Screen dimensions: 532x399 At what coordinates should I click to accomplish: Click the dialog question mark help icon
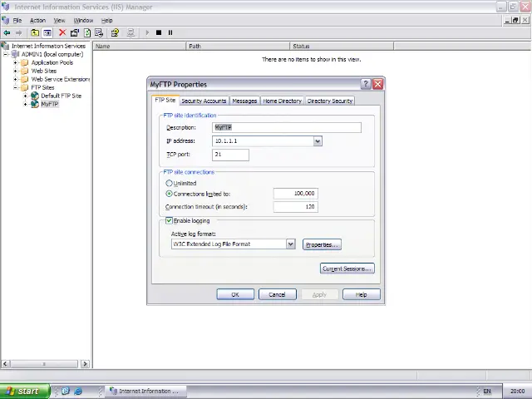[x=366, y=84]
